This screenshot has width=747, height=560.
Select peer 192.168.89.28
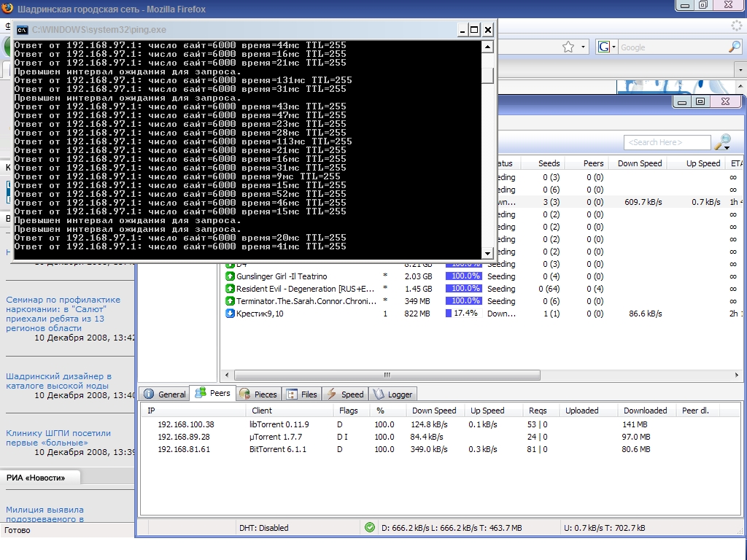pos(183,437)
